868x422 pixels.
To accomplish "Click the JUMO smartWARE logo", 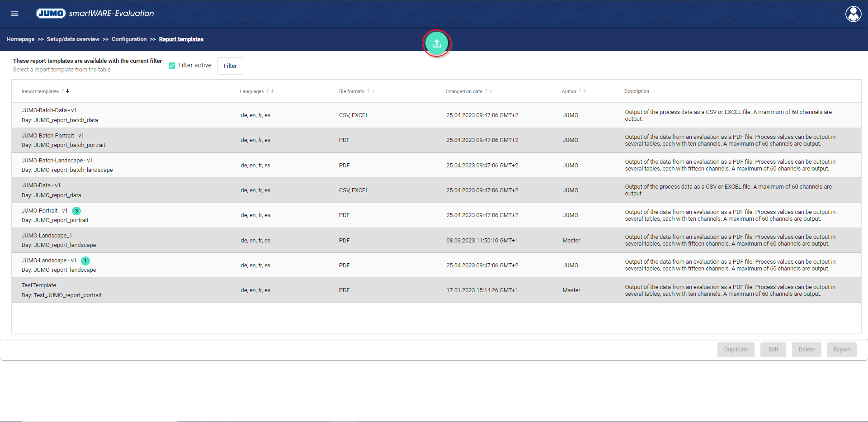I will (95, 14).
